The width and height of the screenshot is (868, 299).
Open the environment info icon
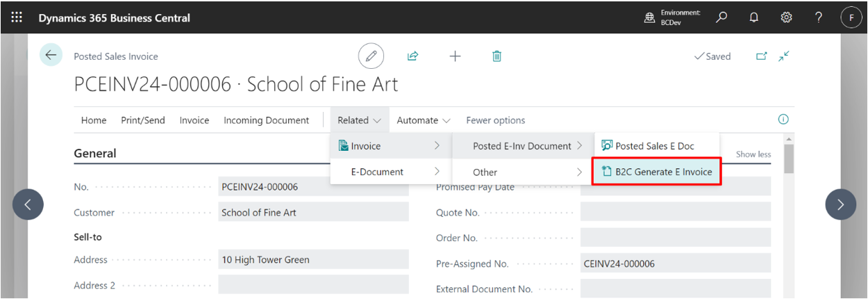click(650, 18)
